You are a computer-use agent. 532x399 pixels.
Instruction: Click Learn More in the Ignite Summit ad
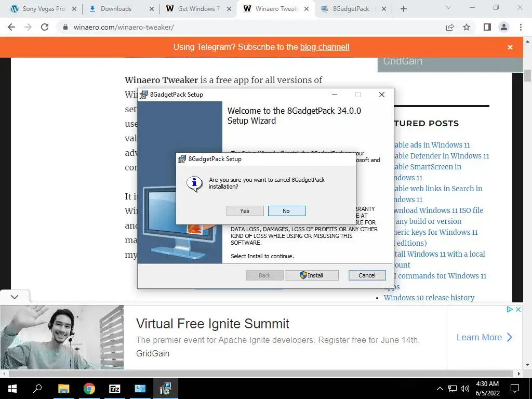pyautogui.click(x=484, y=337)
